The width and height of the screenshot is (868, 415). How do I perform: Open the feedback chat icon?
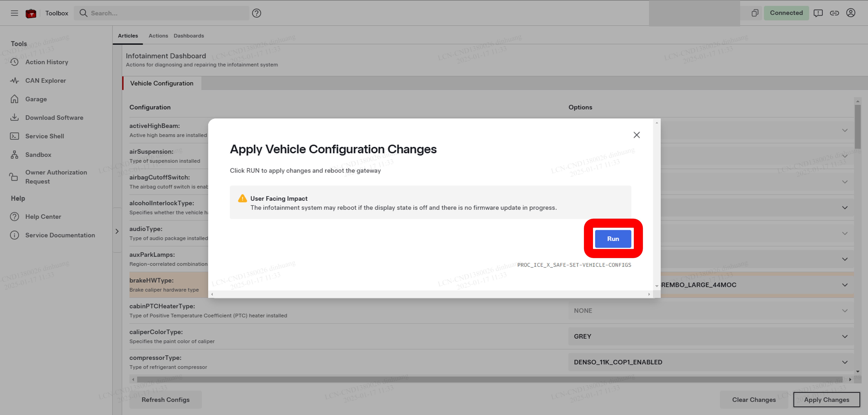point(818,13)
